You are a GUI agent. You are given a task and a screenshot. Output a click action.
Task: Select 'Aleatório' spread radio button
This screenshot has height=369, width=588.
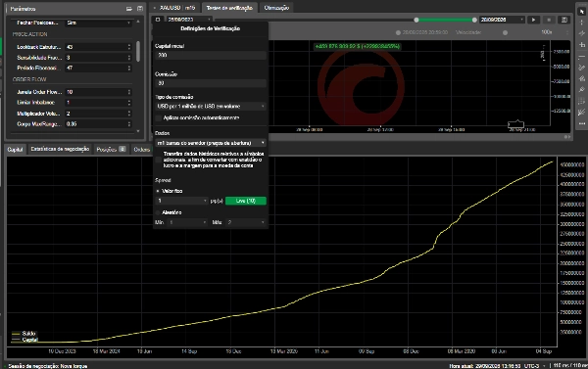[x=158, y=212]
